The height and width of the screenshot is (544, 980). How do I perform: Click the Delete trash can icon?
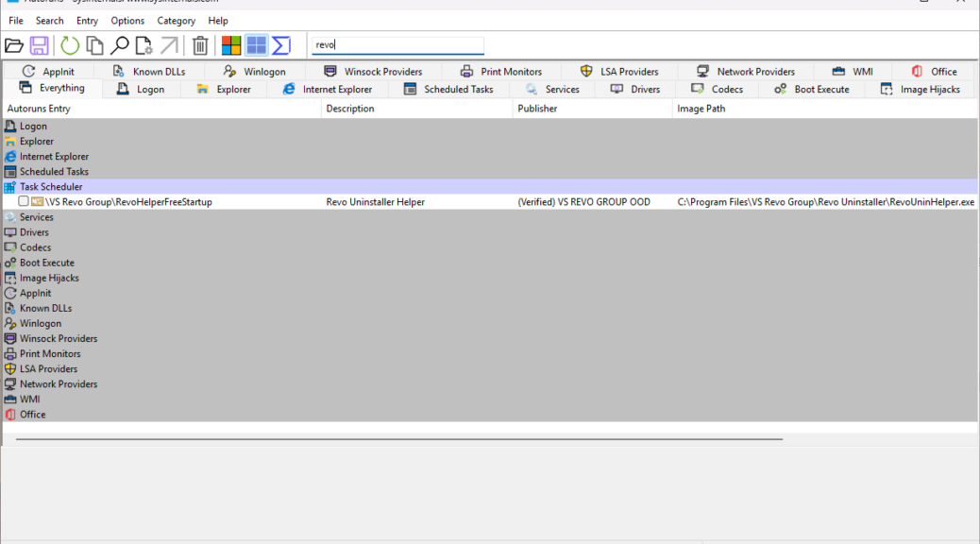click(x=200, y=45)
